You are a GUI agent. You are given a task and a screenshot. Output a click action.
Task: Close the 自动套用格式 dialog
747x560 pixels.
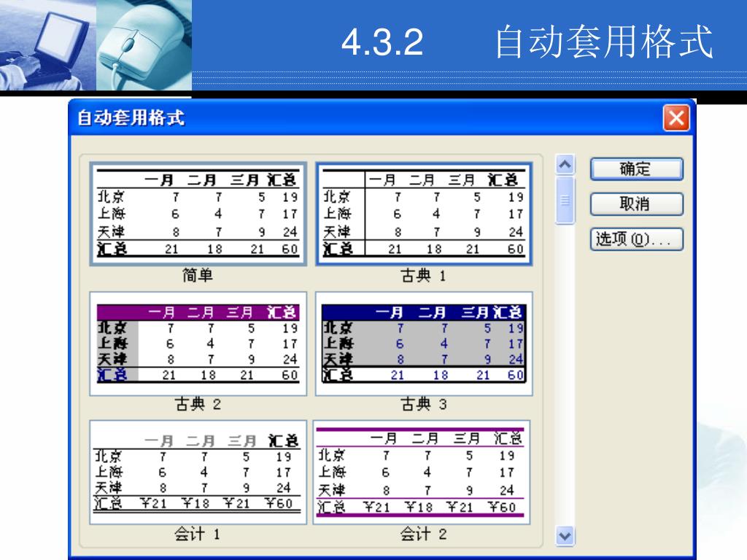point(676,117)
